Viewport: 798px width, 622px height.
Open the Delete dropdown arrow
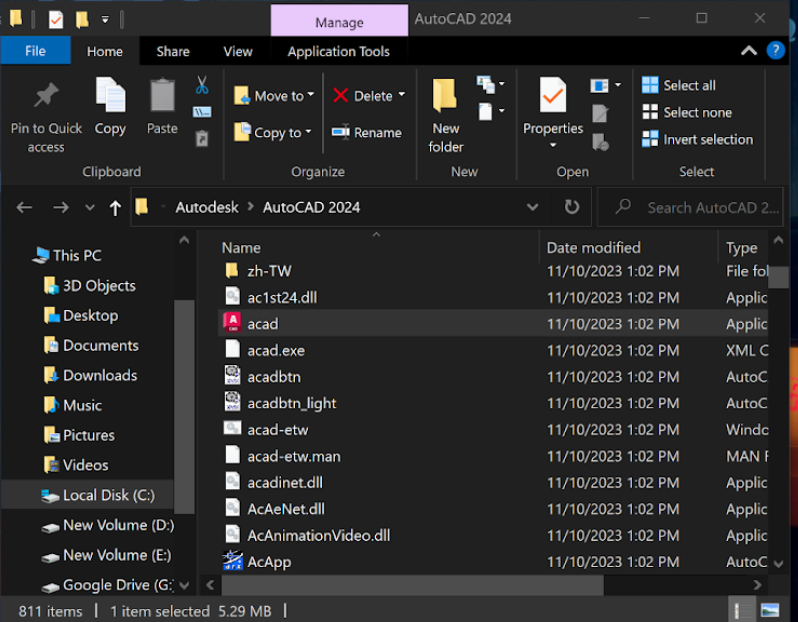pyautogui.click(x=402, y=95)
